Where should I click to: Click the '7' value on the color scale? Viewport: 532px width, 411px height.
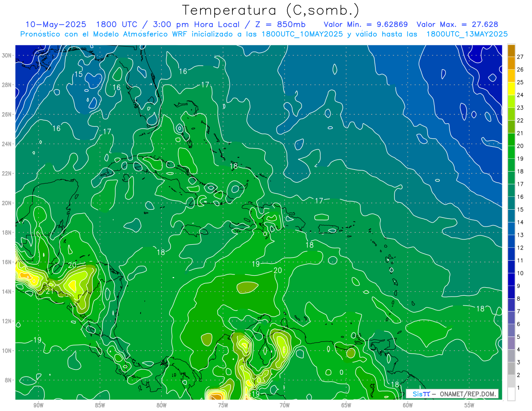pyautogui.click(x=519, y=311)
